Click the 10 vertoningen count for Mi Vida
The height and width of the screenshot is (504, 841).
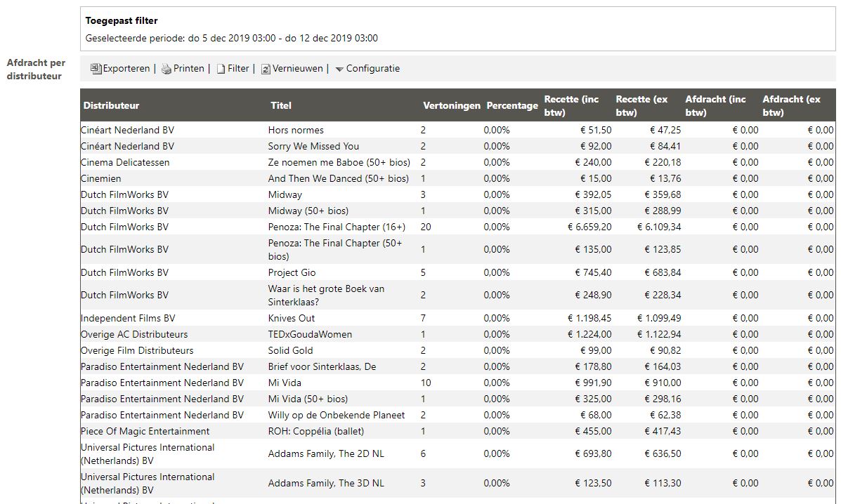pos(426,383)
